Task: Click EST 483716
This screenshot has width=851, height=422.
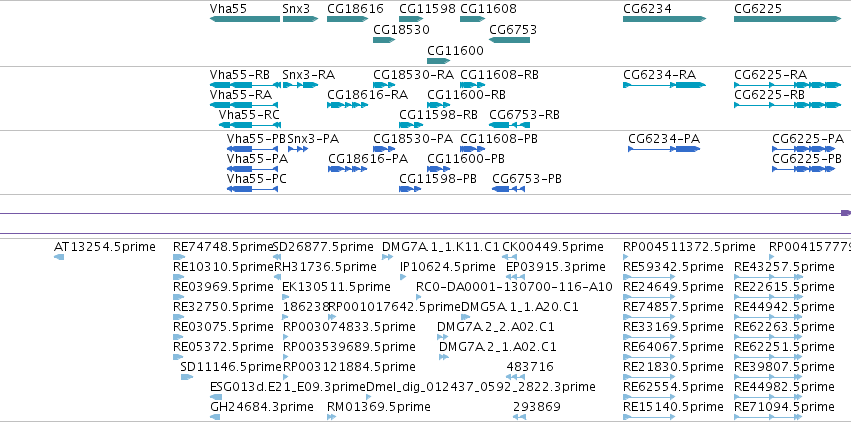Action: coord(516,376)
